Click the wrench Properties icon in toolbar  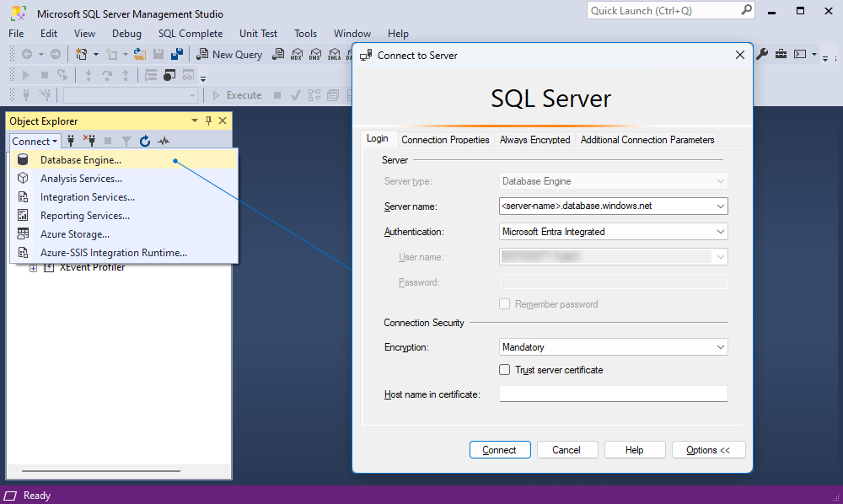[762, 54]
